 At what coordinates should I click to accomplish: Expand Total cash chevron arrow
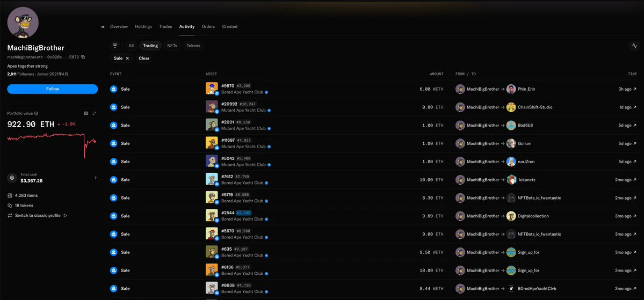(96, 178)
